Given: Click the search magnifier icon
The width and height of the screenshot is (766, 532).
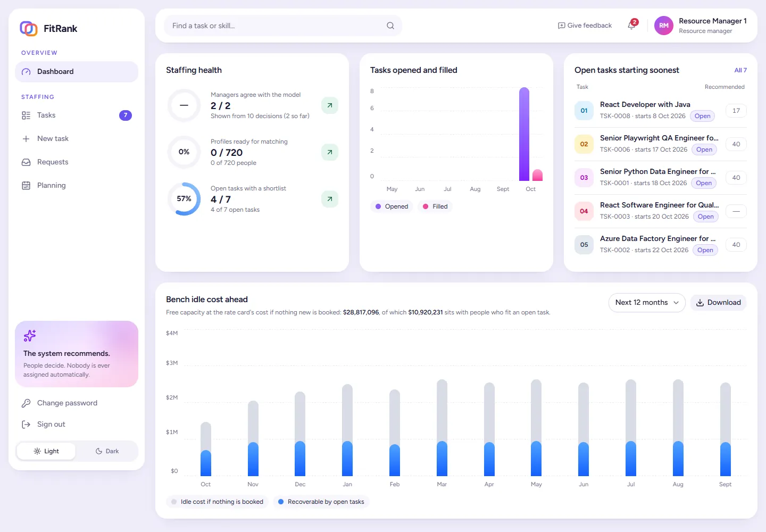Looking at the screenshot, I should coord(390,26).
